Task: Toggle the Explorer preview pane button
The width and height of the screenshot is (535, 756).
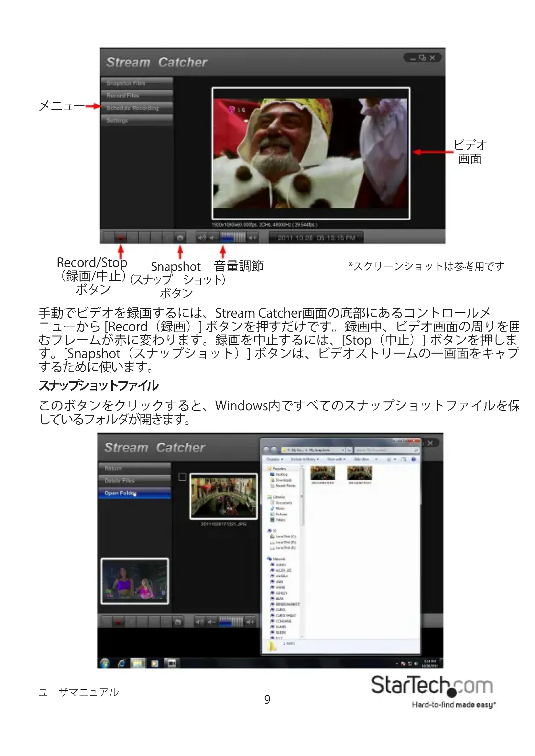Action: tap(404, 459)
